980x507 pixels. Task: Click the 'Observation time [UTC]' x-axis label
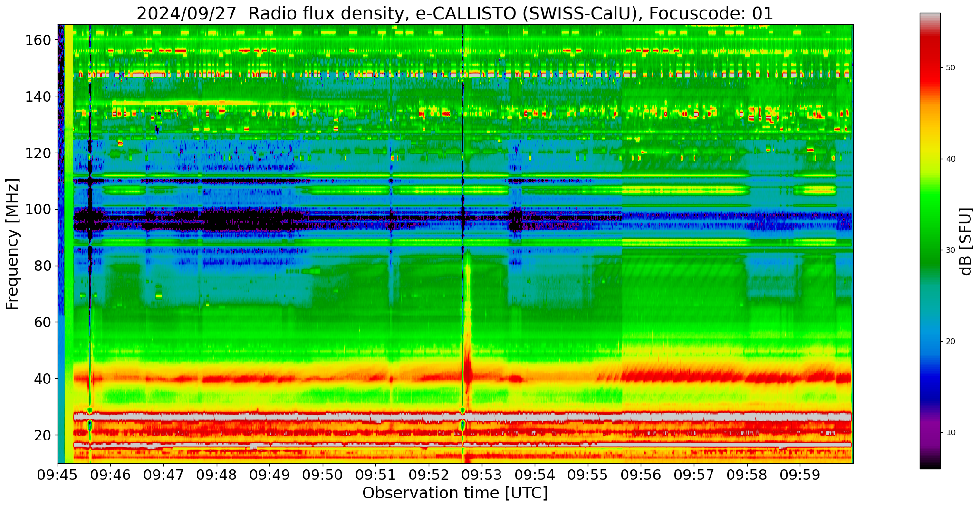(455, 493)
